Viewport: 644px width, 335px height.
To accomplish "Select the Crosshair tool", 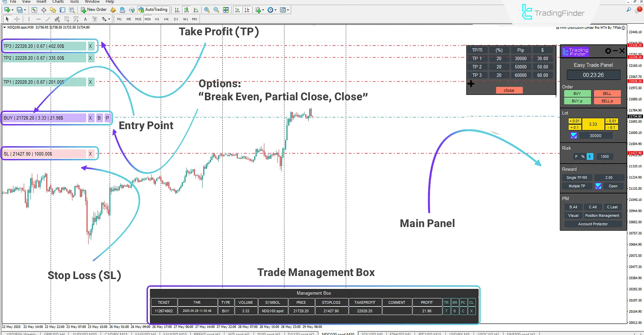I will point(17,19).
